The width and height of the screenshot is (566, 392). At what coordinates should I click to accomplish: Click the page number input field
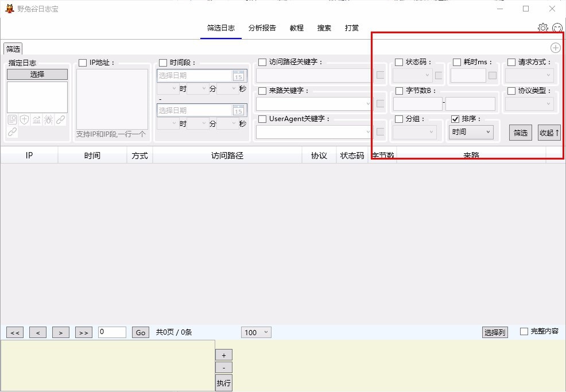pyautogui.click(x=112, y=332)
